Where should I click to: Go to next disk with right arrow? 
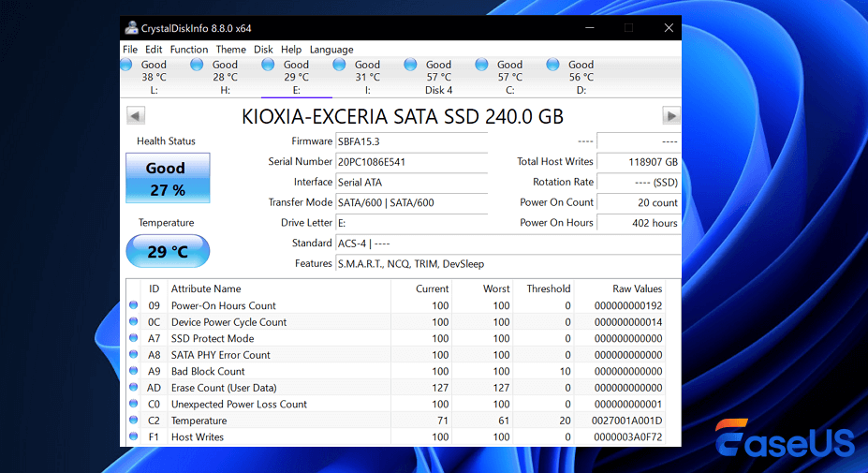click(x=670, y=115)
